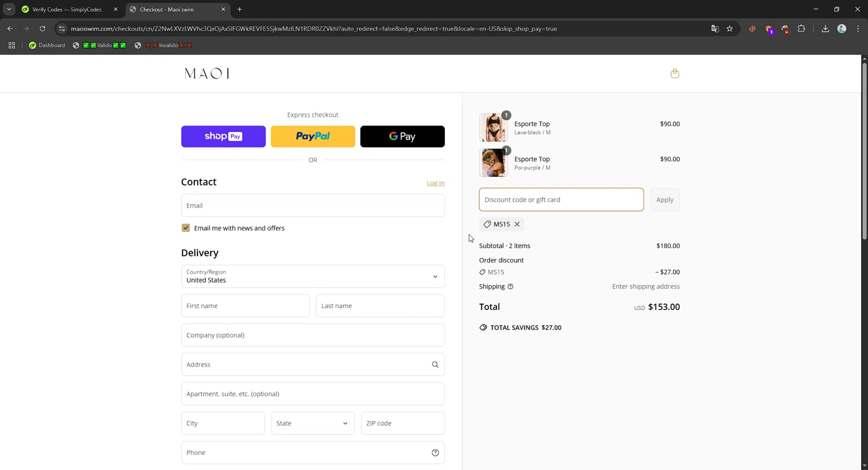Pay with Shop Pay button
The image size is (868, 470).
click(x=223, y=136)
